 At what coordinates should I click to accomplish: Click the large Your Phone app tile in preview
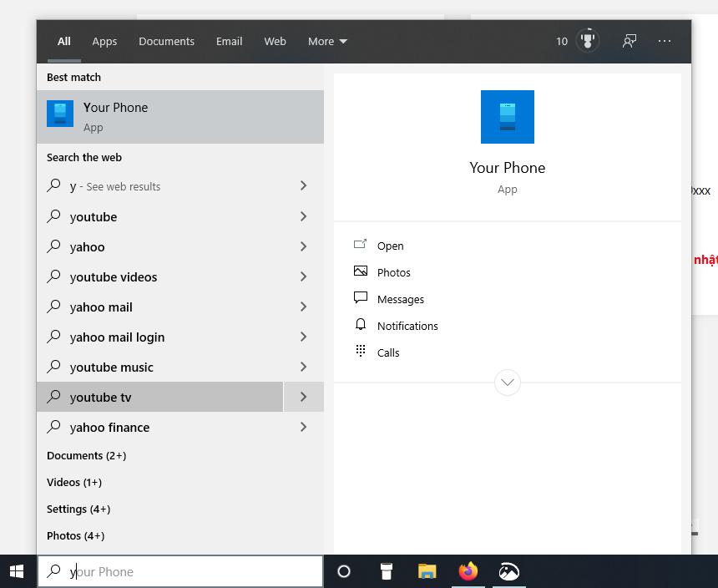coord(508,117)
